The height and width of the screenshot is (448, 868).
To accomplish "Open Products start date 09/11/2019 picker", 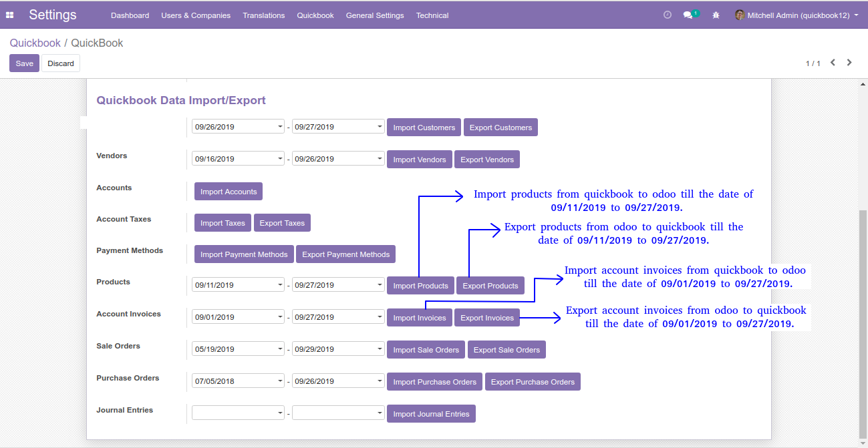I will click(238, 285).
